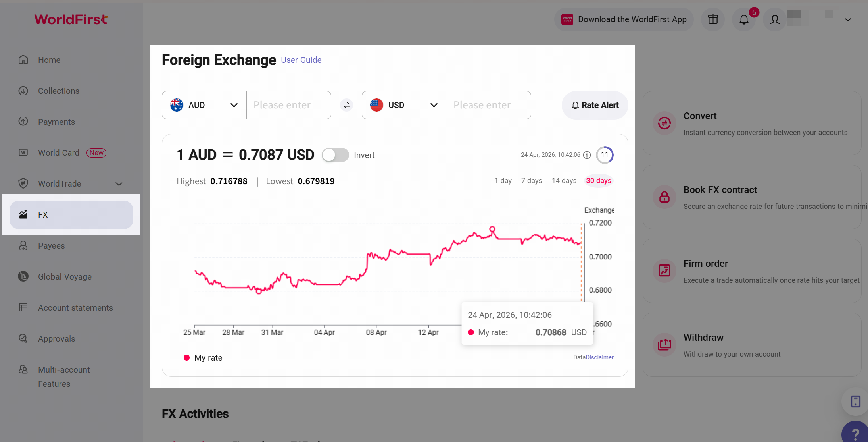The image size is (868, 442).
Task: Open the World Card menu item
Action: tap(71, 152)
